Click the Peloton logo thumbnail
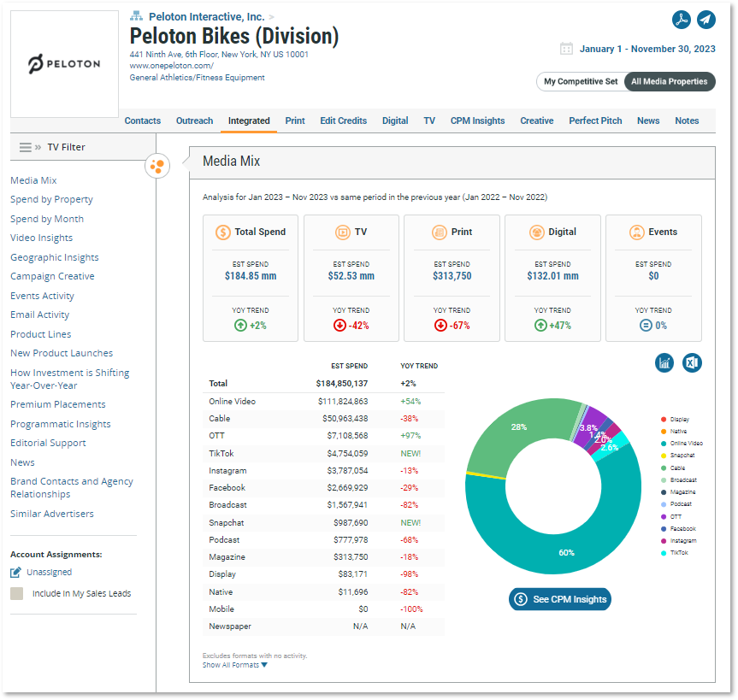The height and width of the screenshot is (700, 738). click(x=64, y=64)
